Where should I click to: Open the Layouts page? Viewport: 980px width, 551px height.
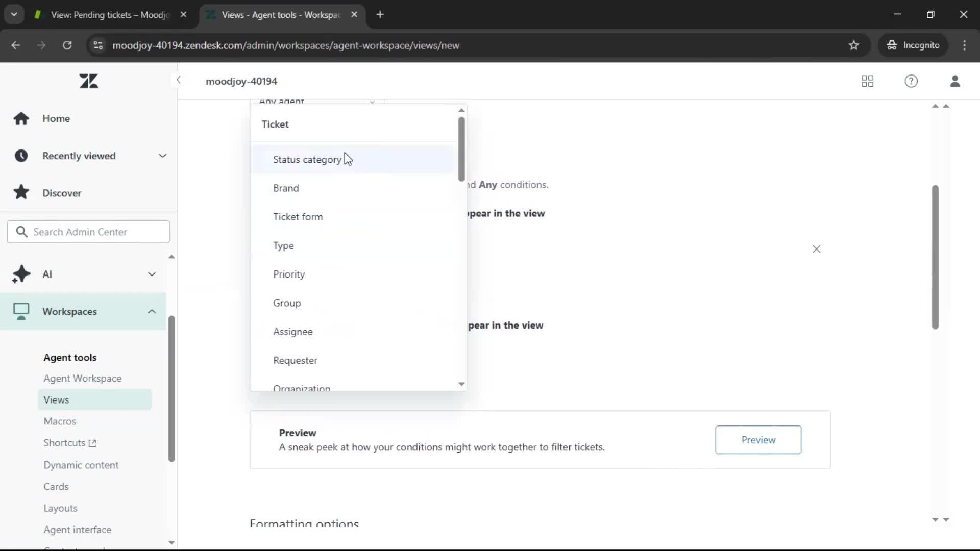[x=60, y=508]
